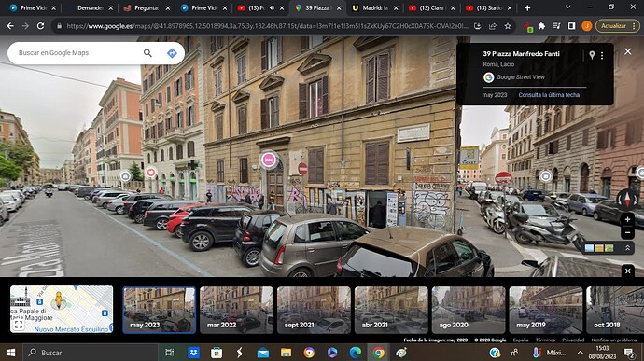
Task: Switch to the (13) Clara YouTube tab
Action: click(432, 7)
